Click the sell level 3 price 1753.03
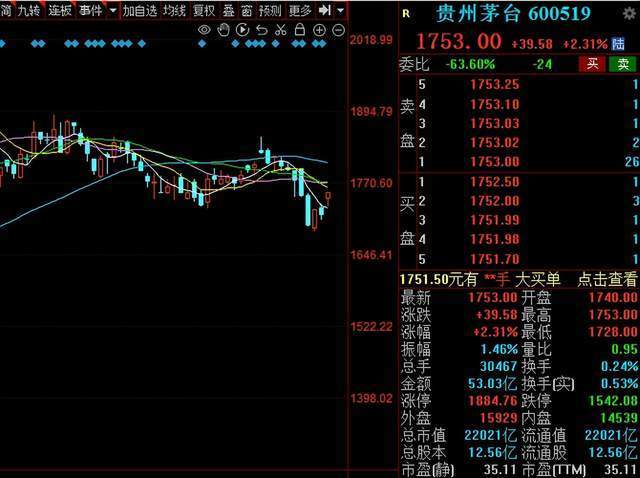Viewport: 640px width, 478px height. (x=495, y=123)
